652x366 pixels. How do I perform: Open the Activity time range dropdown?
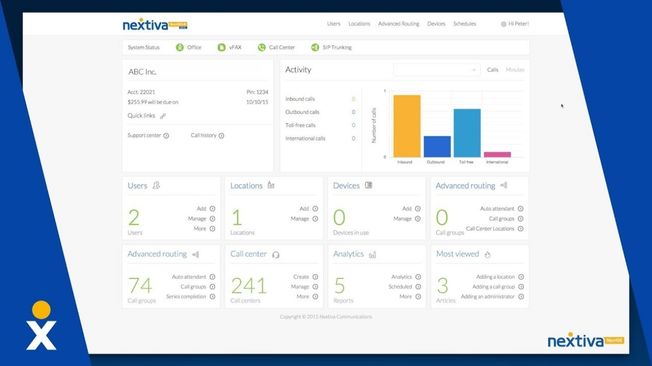(437, 70)
